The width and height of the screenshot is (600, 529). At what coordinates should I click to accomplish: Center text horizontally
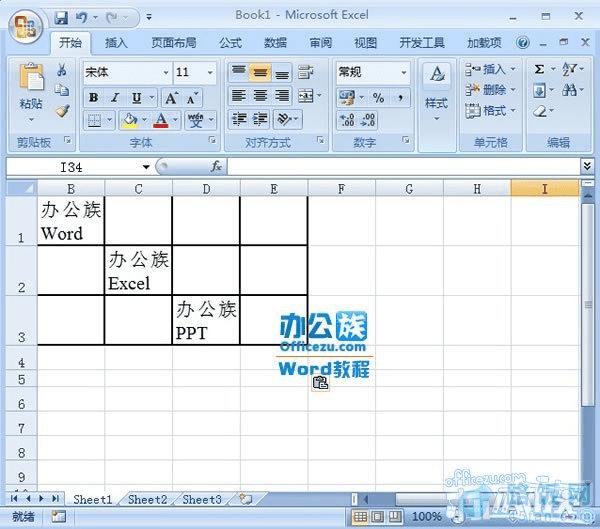[x=261, y=96]
